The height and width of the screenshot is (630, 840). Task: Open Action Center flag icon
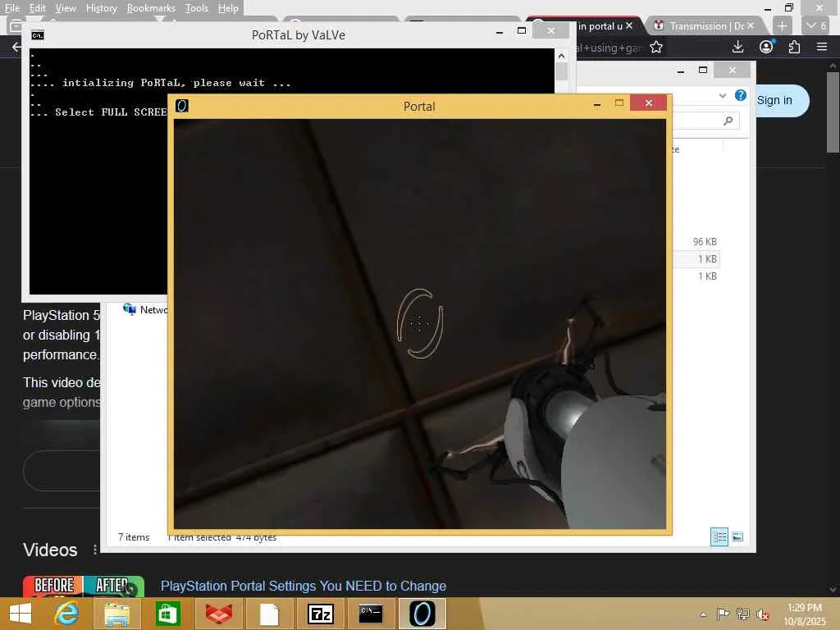coord(723,614)
